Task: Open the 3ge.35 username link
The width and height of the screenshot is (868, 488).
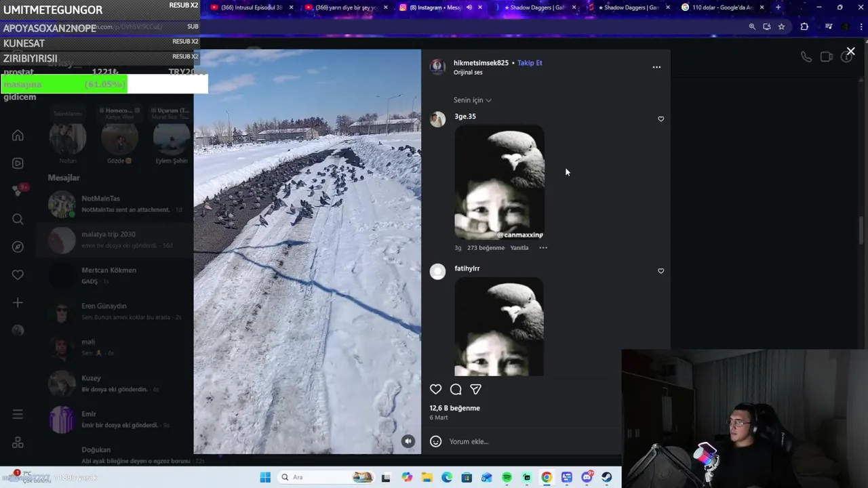Action: tap(465, 117)
